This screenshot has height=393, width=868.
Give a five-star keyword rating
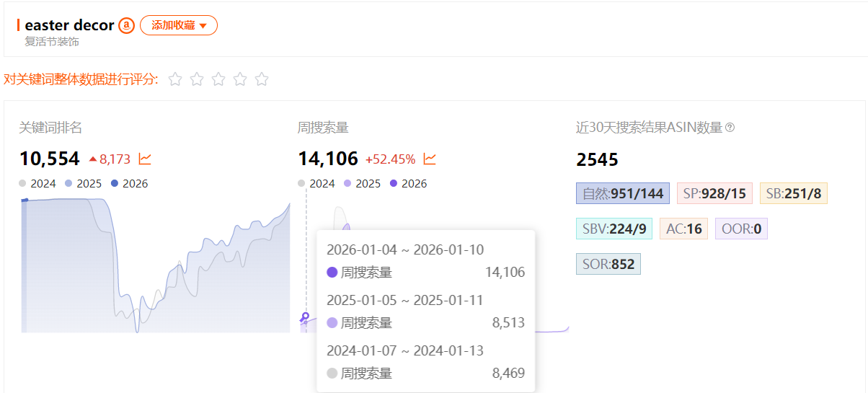(x=262, y=79)
